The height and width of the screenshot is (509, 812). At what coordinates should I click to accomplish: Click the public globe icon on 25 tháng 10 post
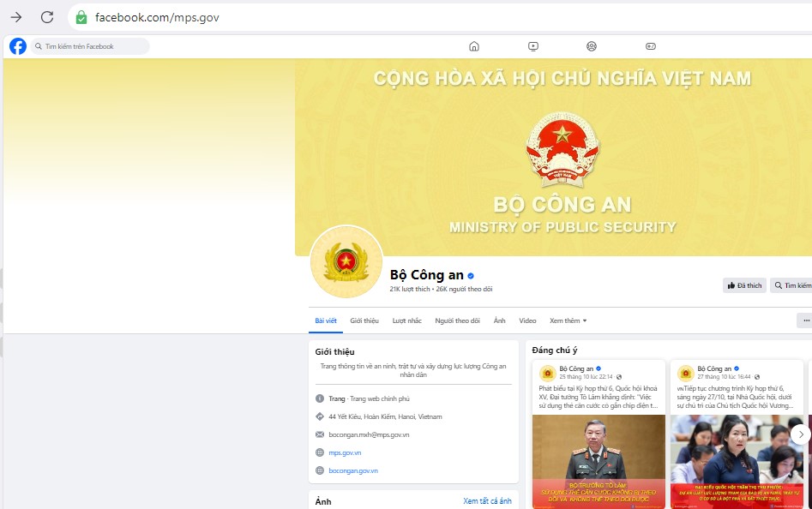pyautogui.click(x=619, y=377)
